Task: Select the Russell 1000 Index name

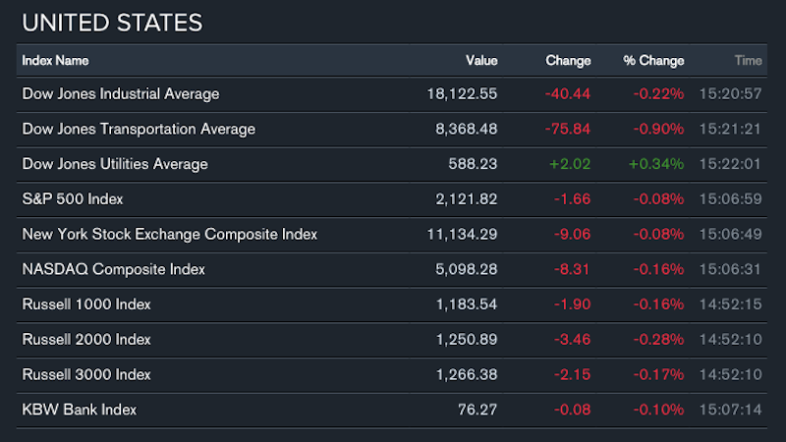Action: [x=86, y=304]
